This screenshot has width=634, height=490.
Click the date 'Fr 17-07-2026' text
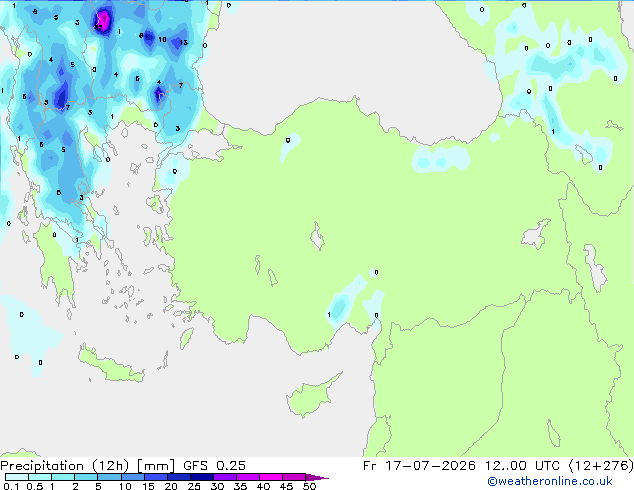click(x=419, y=466)
